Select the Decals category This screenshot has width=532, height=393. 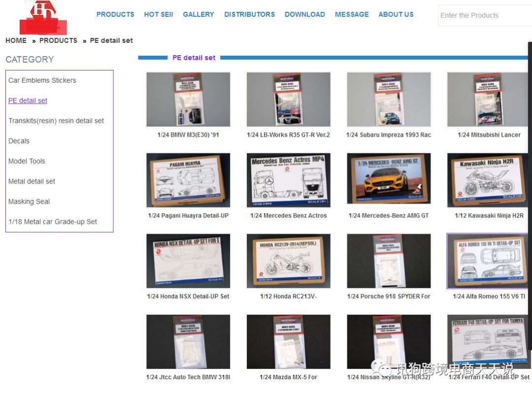[19, 141]
